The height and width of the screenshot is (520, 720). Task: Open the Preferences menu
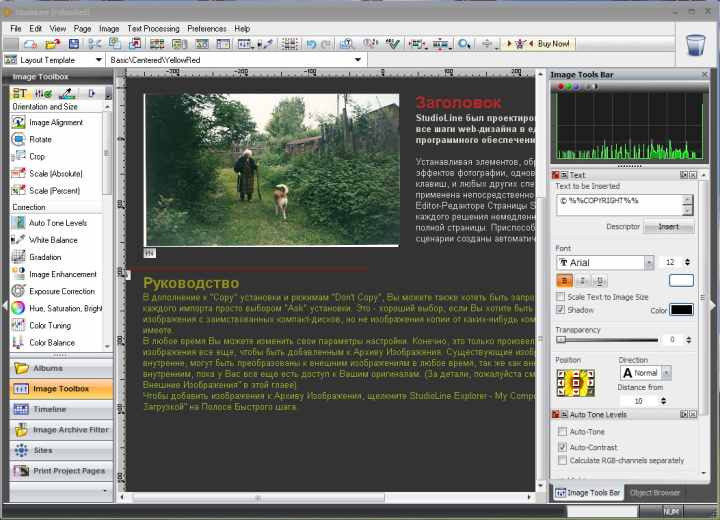click(x=207, y=28)
